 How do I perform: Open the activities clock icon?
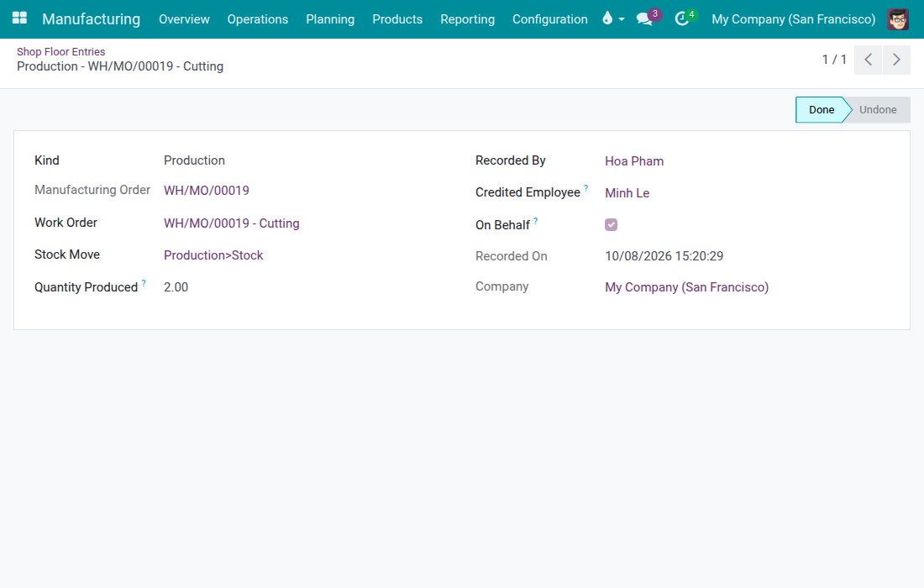point(681,19)
